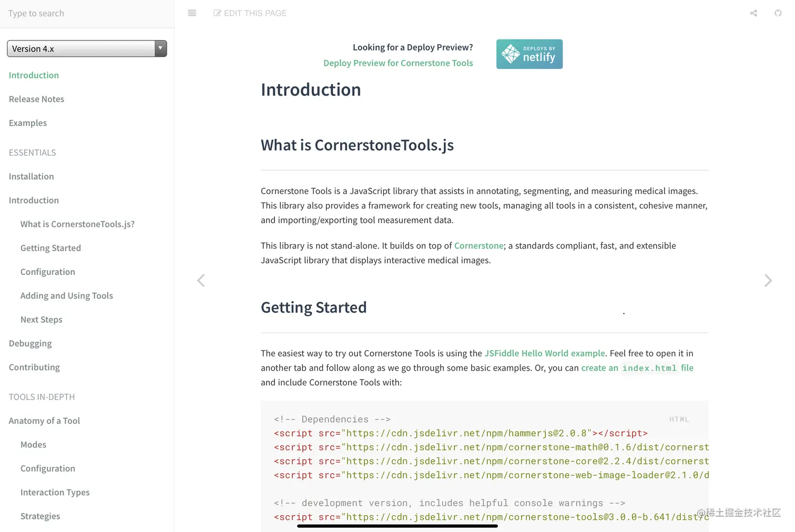Go to the next page arrow
Image resolution: width=795 pixels, height=532 pixels.
coord(768,281)
